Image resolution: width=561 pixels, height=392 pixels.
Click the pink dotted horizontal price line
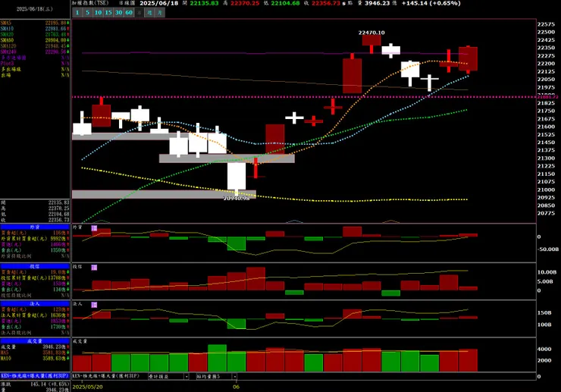tap(304, 97)
